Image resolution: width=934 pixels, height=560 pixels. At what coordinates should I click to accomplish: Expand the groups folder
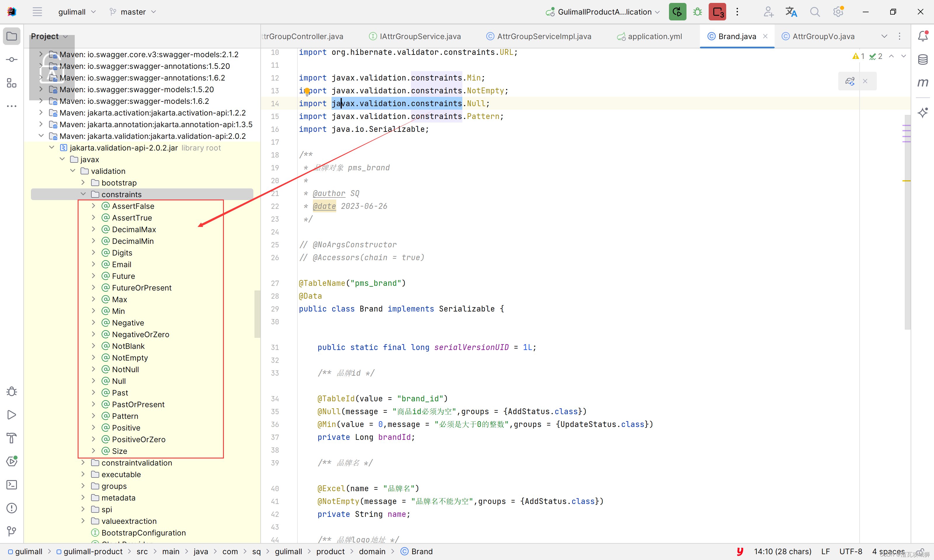pyautogui.click(x=83, y=486)
